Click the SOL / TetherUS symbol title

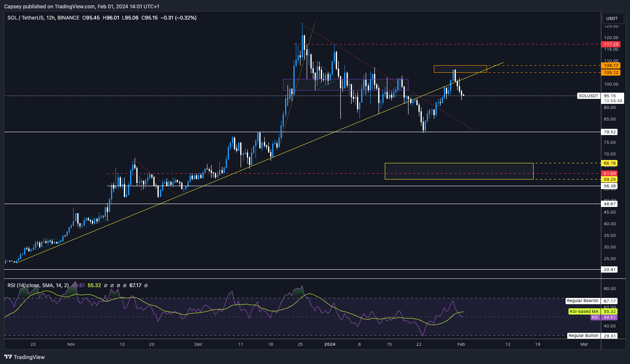tap(30, 18)
